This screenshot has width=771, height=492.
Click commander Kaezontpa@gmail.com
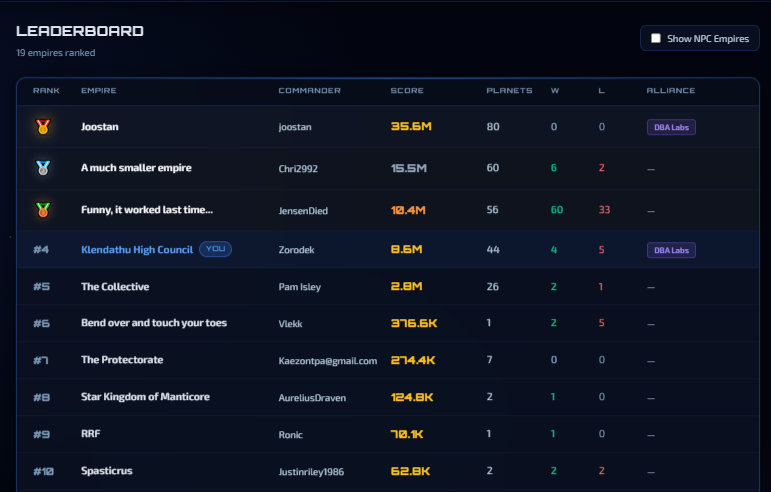point(328,361)
